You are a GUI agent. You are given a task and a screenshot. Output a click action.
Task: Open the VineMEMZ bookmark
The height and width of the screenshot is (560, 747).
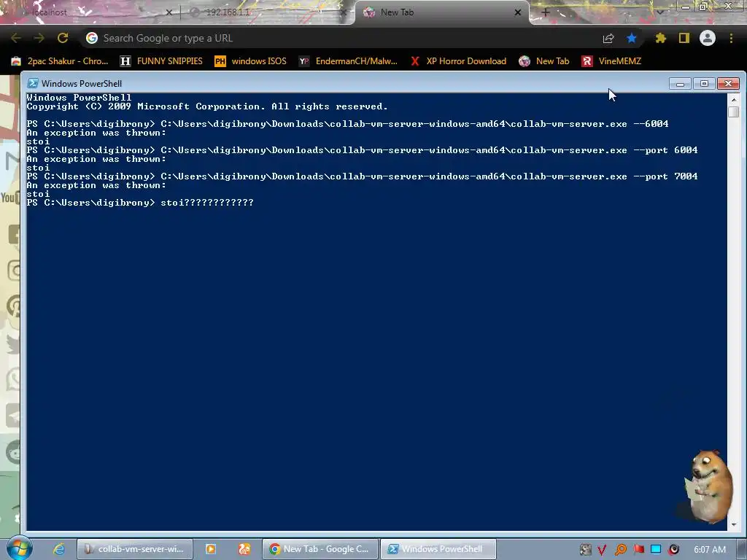pyautogui.click(x=612, y=61)
